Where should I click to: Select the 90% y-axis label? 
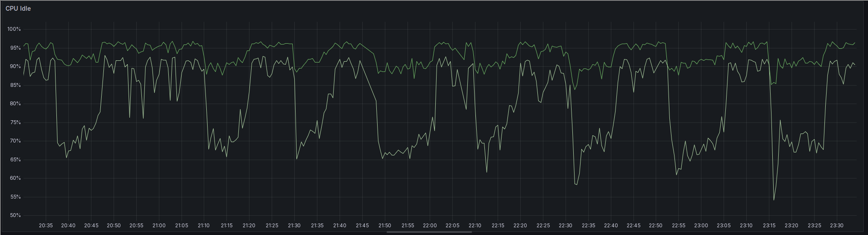15,66
